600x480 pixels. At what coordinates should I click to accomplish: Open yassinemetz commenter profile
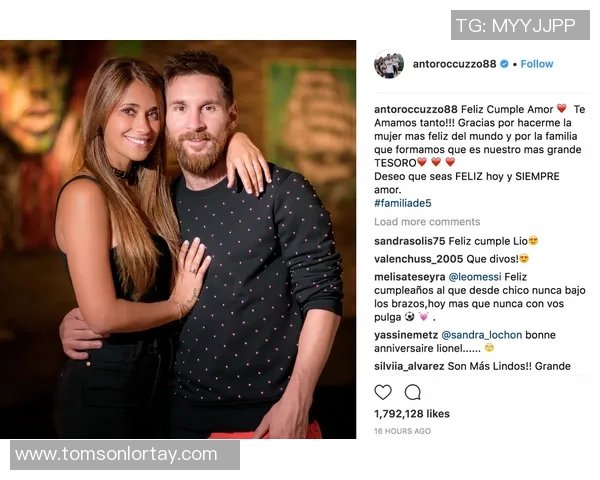406,335
